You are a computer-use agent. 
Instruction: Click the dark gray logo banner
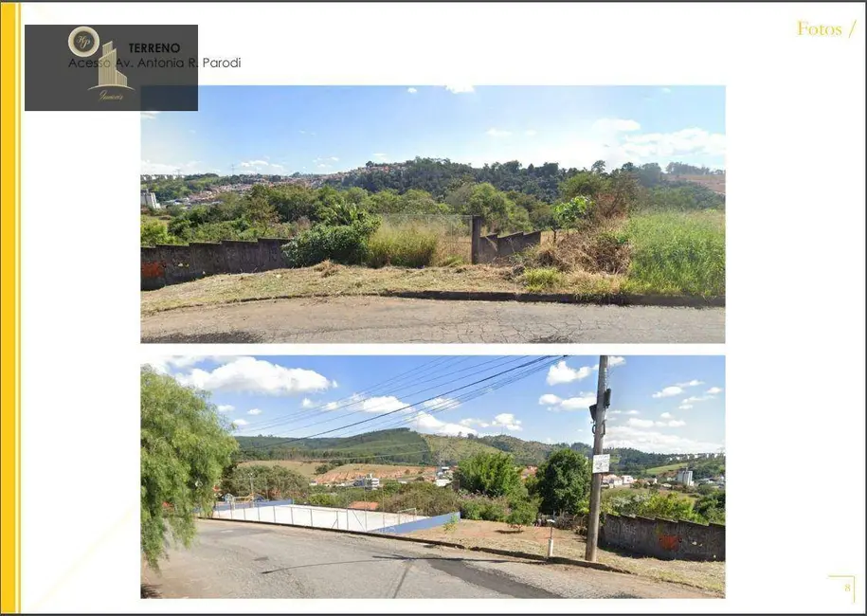coord(111,67)
